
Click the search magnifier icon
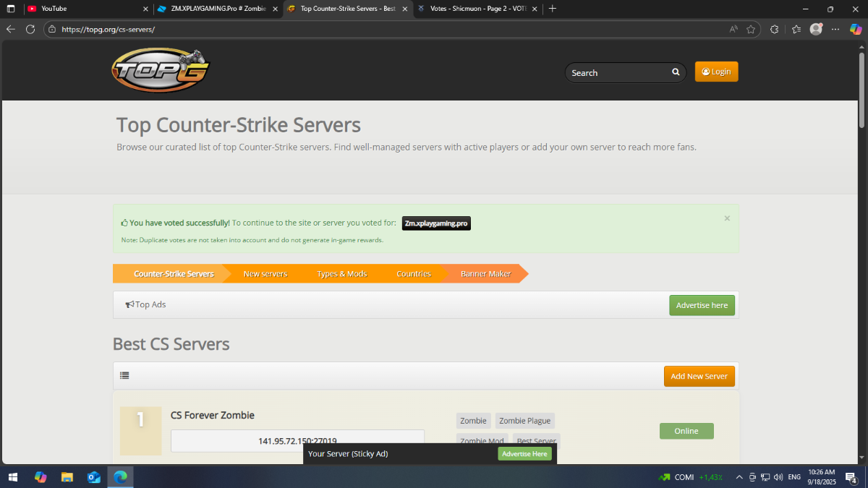(x=676, y=72)
